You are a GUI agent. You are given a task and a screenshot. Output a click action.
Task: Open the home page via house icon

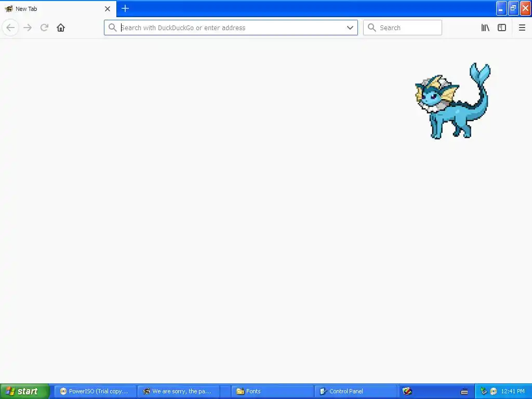pyautogui.click(x=61, y=28)
